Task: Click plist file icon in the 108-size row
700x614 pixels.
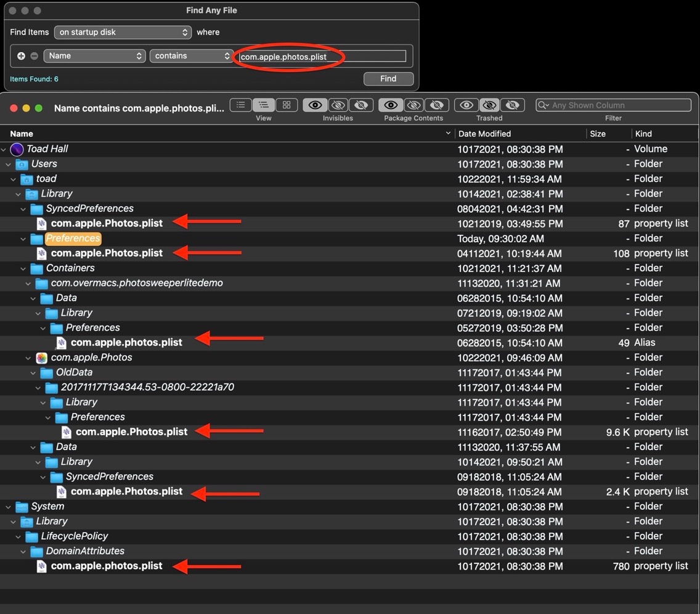Action: pos(41,253)
